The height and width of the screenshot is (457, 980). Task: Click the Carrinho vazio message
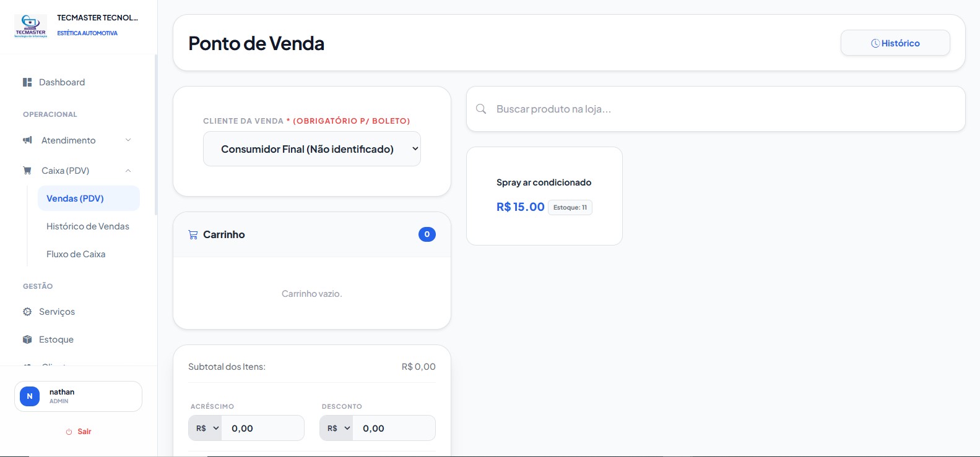point(312,294)
